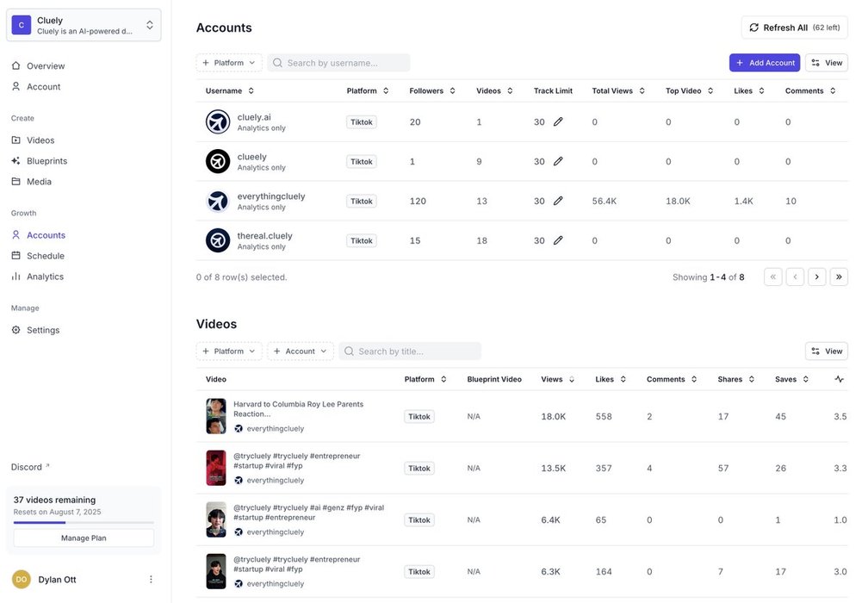Click the videos remaining progress bar
The image size is (868, 603).
(x=84, y=523)
